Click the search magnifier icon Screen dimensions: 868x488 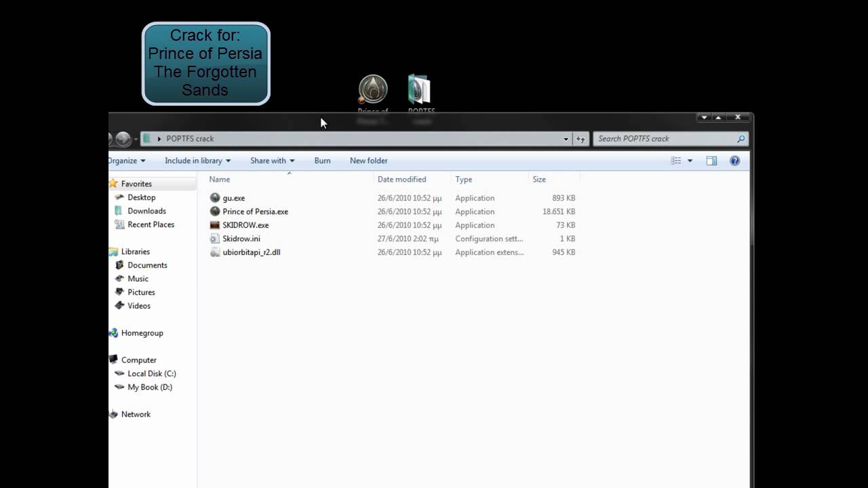(741, 139)
